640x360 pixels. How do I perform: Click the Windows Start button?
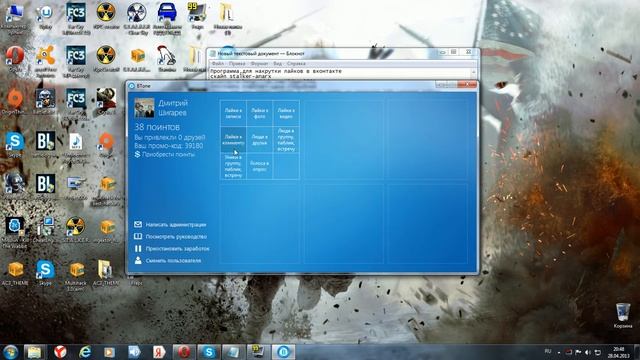point(10,352)
